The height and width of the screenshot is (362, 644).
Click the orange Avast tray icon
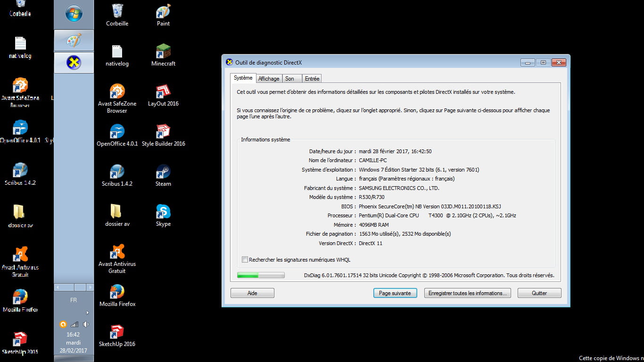(x=63, y=324)
